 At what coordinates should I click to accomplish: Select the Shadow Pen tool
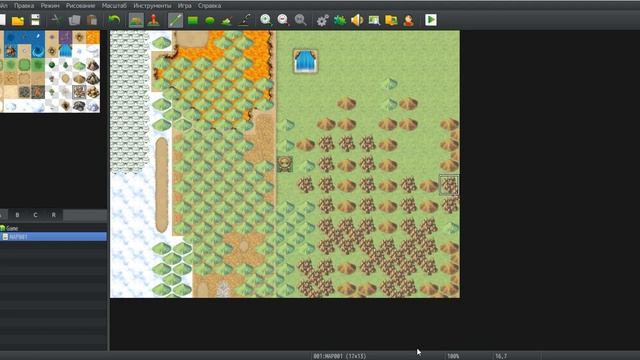244,20
